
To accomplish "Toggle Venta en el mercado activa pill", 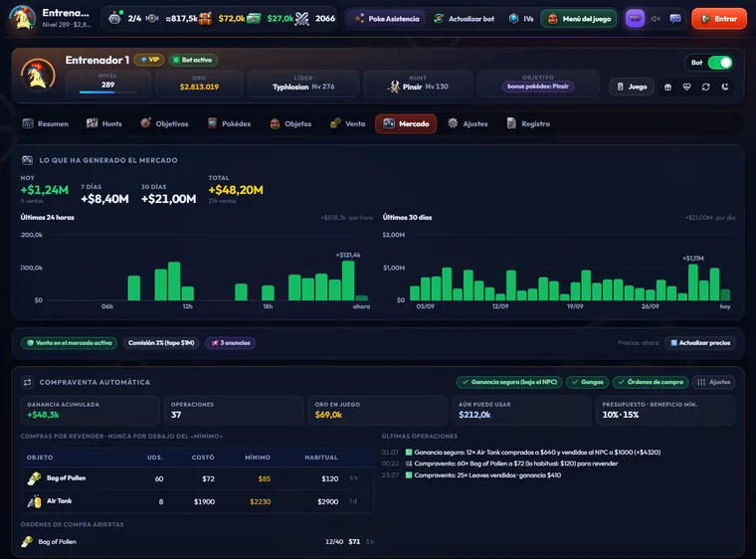I will (x=69, y=343).
